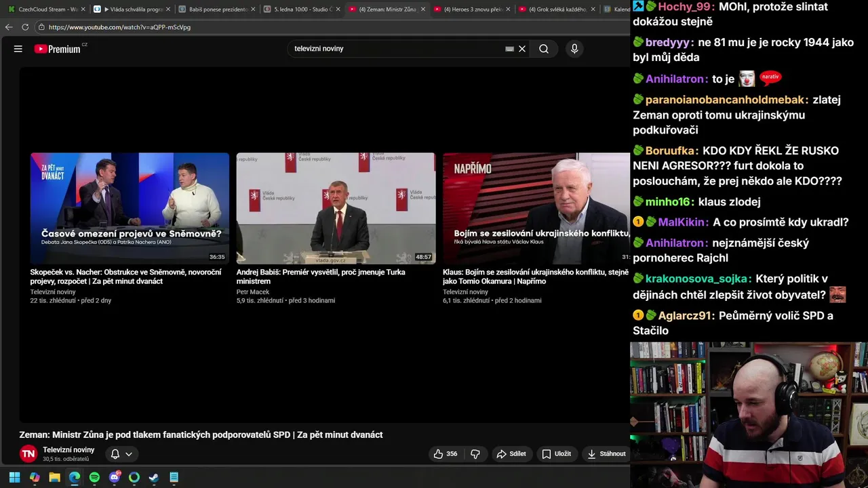Click chat username minho16
The width and height of the screenshot is (868, 488).
pos(667,202)
